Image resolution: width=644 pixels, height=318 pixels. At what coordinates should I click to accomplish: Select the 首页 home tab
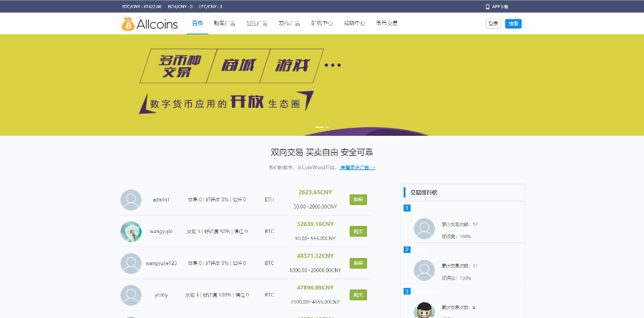pyautogui.click(x=197, y=24)
